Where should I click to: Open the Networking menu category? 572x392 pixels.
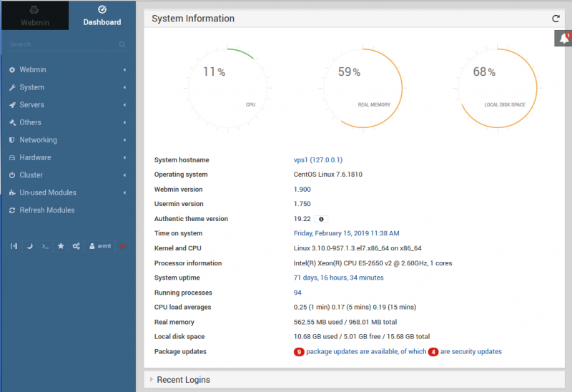tap(68, 139)
